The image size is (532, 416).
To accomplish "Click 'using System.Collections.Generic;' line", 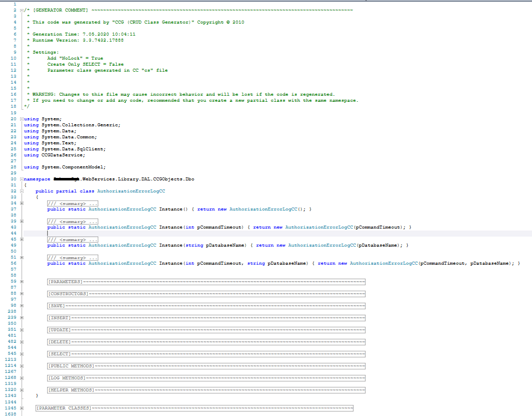I will [72, 125].
